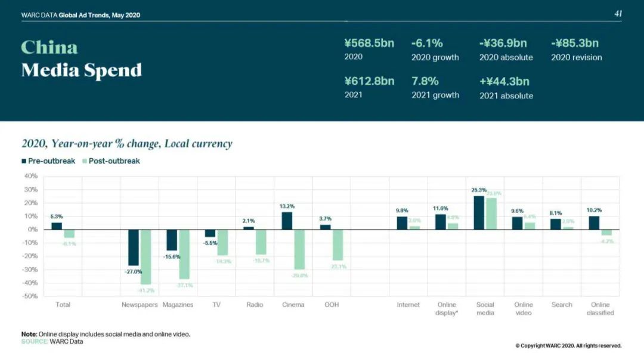Click the OOH post-outbreak -23.1% bar
The image size is (644, 358).
coord(338,245)
